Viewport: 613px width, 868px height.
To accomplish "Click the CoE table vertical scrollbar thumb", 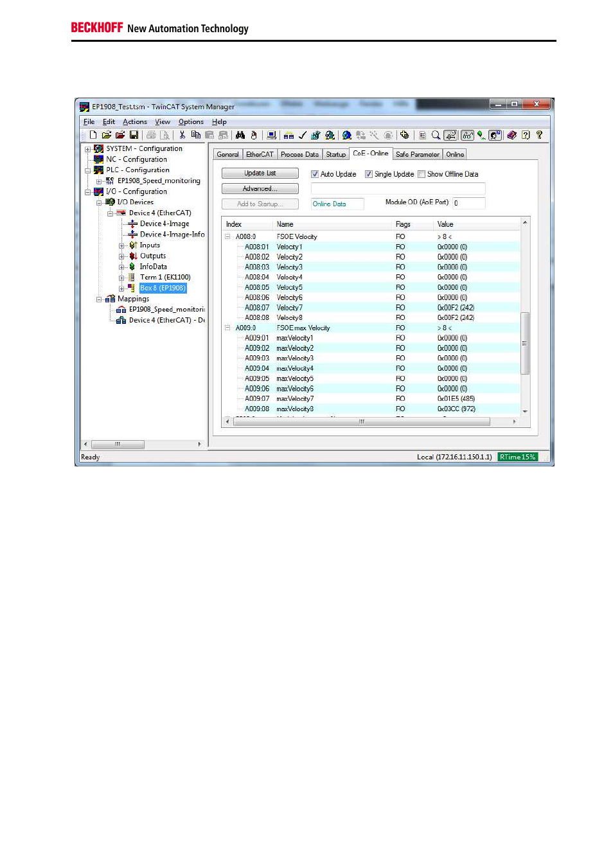I will tap(525, 343).
